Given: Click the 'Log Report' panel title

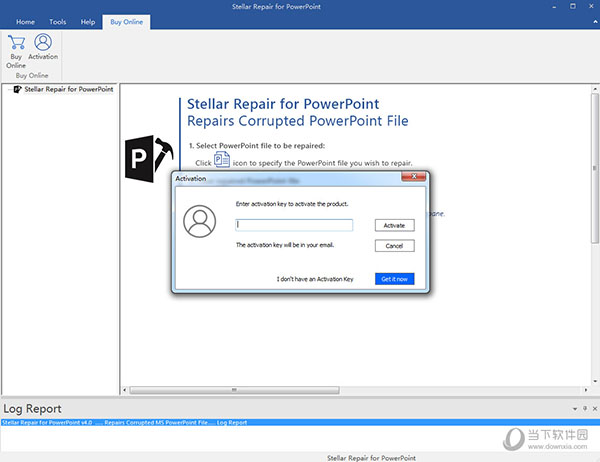Looking at the screenshot, I should pos(33,409).
